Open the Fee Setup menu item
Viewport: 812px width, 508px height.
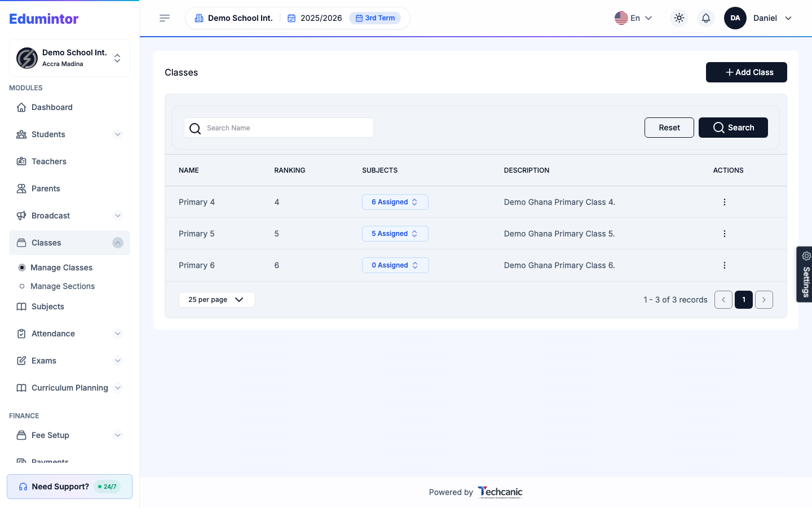(69, 435)
